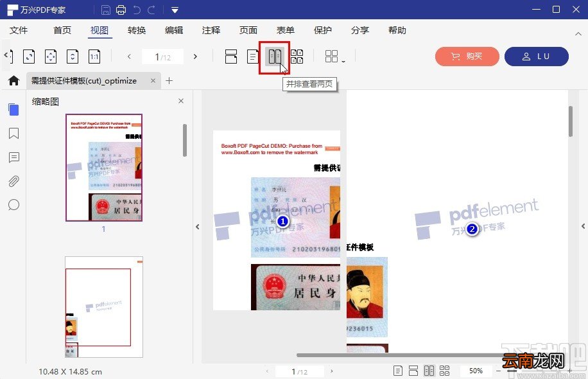Go to next page in status bar
This screenshot has width=588, height=379.
coord(331,371)
